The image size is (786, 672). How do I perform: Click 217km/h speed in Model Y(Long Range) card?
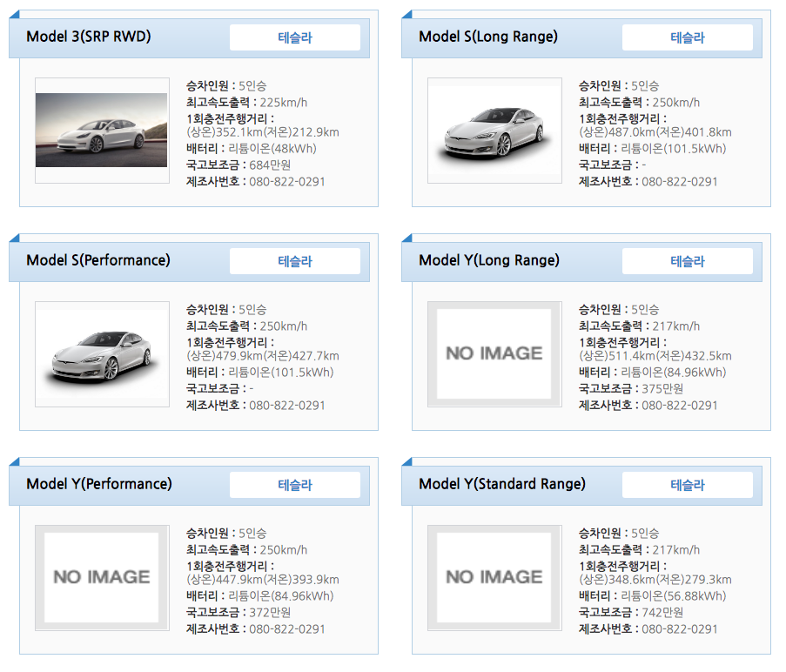coord(676,326)
